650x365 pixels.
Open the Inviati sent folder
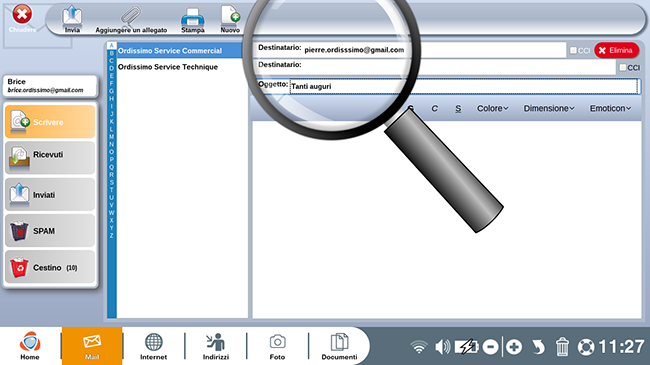point(50,194)
